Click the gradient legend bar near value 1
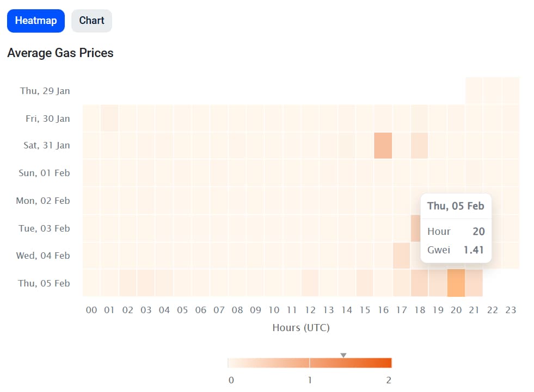The width and height of the screenshot is (534, 392). click(310, 363)
